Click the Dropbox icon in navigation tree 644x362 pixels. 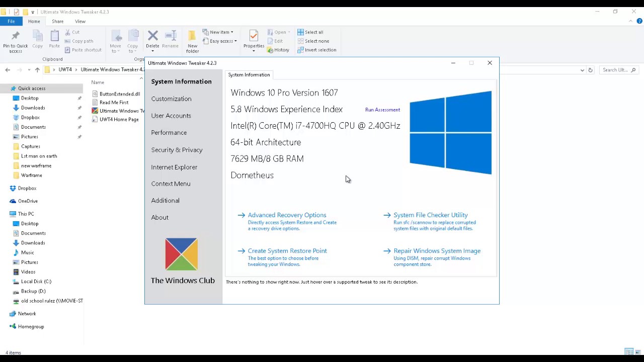coord(13,188)
